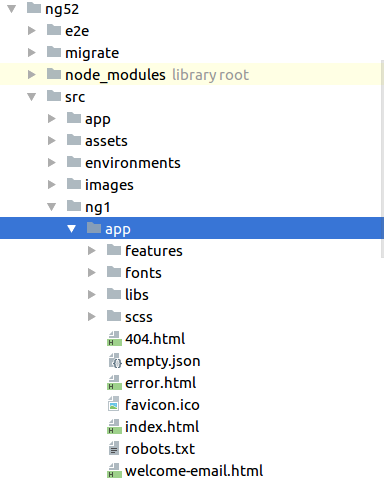Expand the scss folder arrow
The image size is (384, 484).
[92, 317]
